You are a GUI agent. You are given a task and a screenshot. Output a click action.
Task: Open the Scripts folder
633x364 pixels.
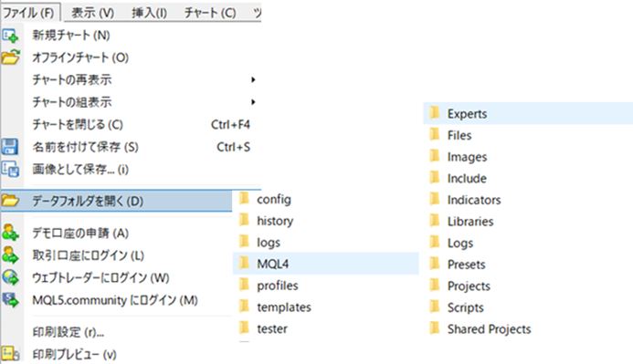pos(466,307)
